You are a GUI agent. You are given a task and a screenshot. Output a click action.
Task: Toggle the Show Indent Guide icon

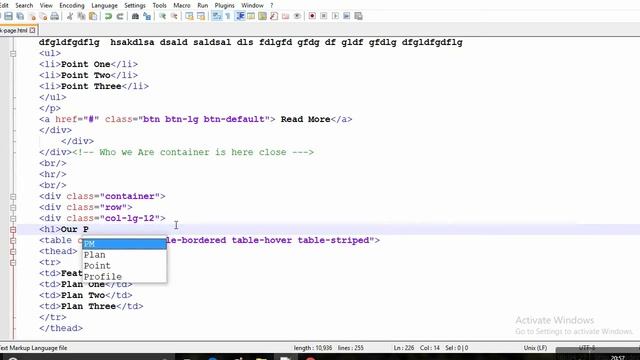tap(240, 16)
